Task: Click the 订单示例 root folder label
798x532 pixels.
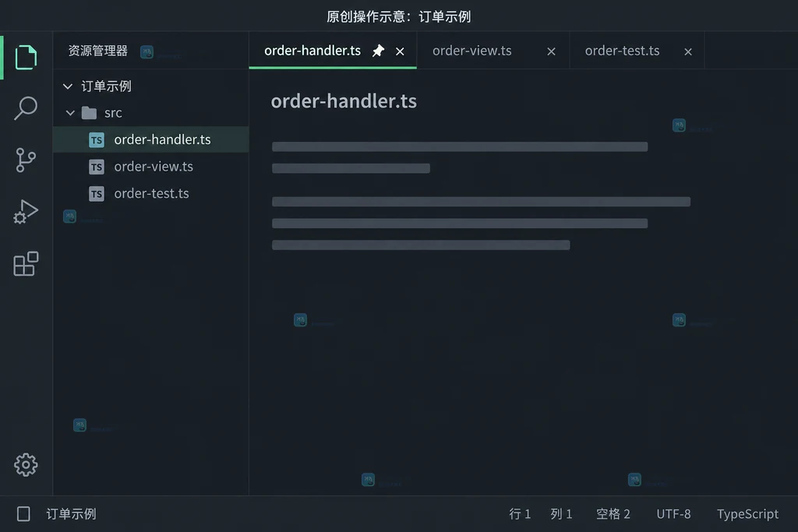Action: [x=106, y=86]
